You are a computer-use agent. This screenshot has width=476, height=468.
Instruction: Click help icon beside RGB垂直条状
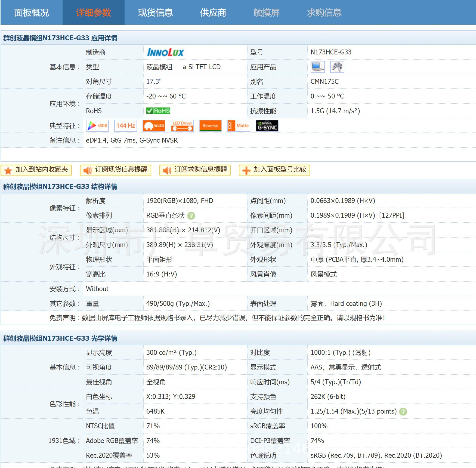(191, 216)
